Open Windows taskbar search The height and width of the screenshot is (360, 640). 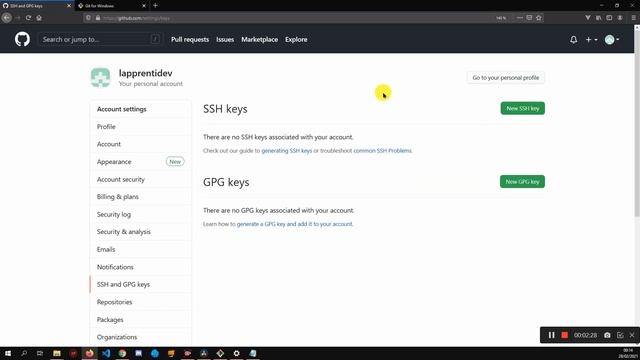click(x=24, y=353)
